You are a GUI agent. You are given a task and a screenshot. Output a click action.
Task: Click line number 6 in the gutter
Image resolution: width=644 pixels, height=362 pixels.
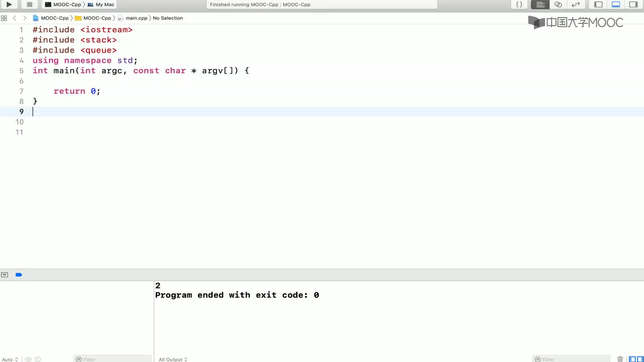(21, 81)
